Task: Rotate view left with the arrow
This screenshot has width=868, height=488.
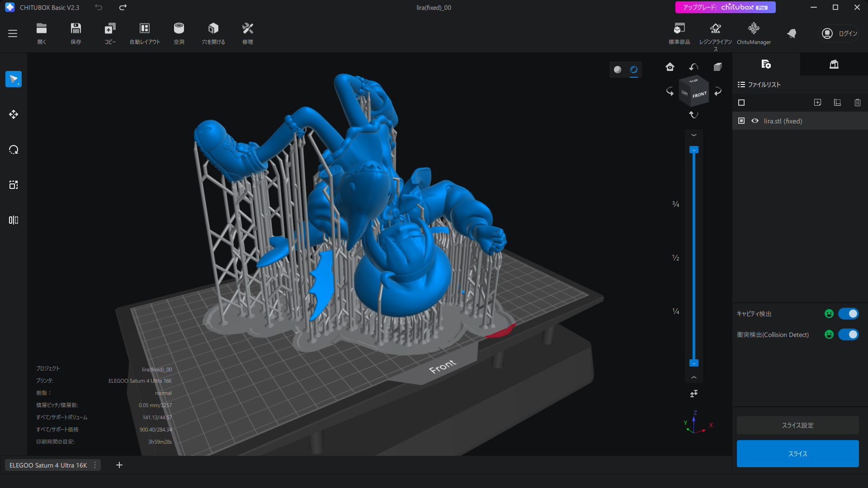Action: 670,91
